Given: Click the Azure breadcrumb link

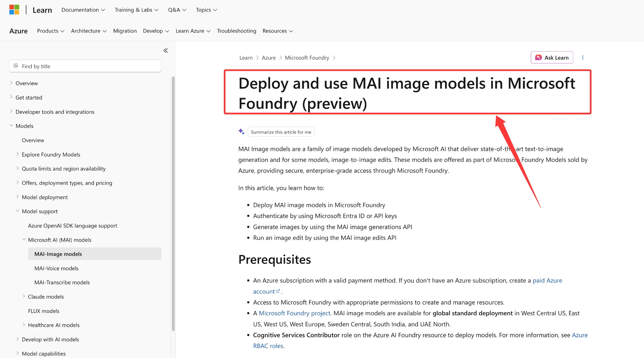Looking at the screenshot, I should pos(269,58).
